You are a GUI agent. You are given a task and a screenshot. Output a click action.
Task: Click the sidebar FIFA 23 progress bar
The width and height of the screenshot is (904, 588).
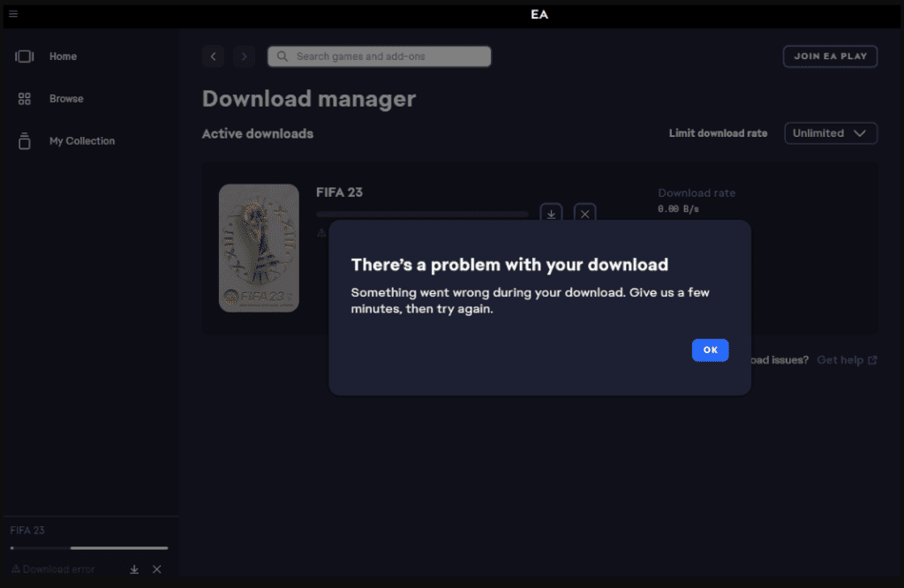(x=89, y=547)
